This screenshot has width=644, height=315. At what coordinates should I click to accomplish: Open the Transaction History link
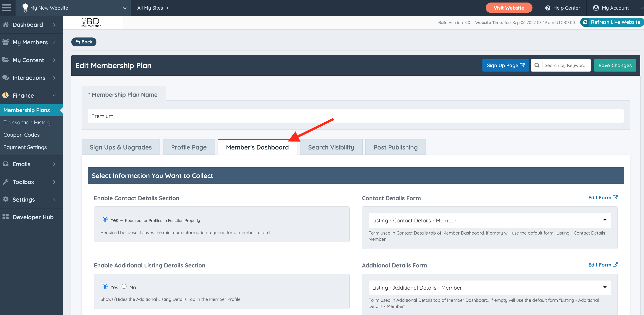pos(27,123)
